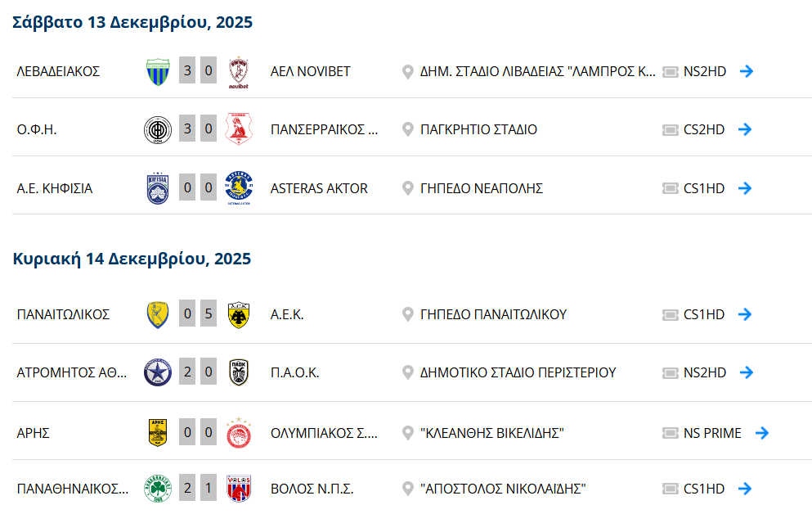Screen dimensions: 812x514
Task: Open details arrow for Aris–Olympiacos match
Action: (762, 433)
